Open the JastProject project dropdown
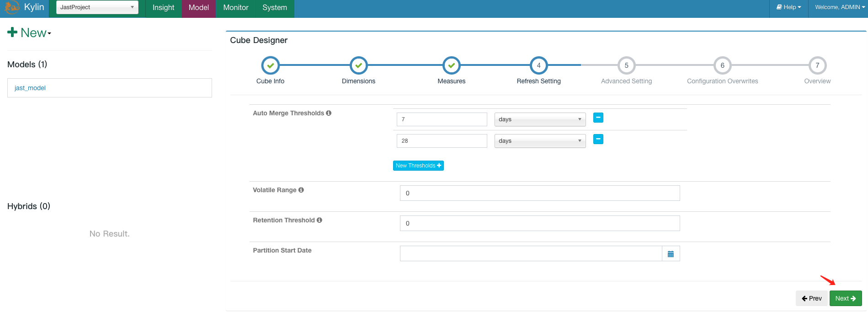Screen dimensions: 868x334 pyautogui.click(x=97, y=7)
